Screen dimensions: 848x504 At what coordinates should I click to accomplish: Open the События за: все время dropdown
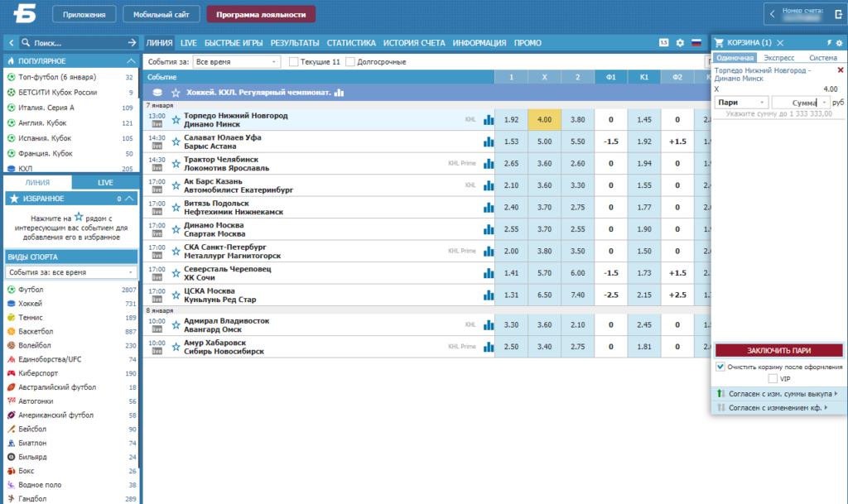[71, 272]
